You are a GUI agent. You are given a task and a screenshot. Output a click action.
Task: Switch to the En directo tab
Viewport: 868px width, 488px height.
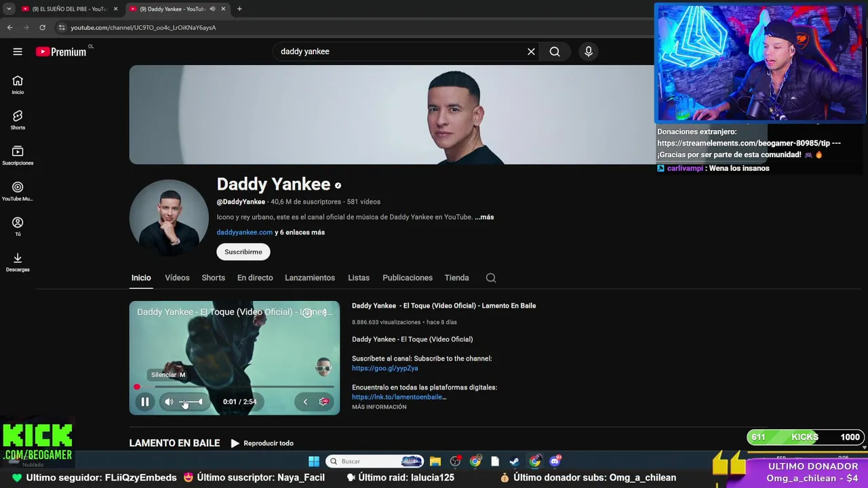tap(255, 278)
